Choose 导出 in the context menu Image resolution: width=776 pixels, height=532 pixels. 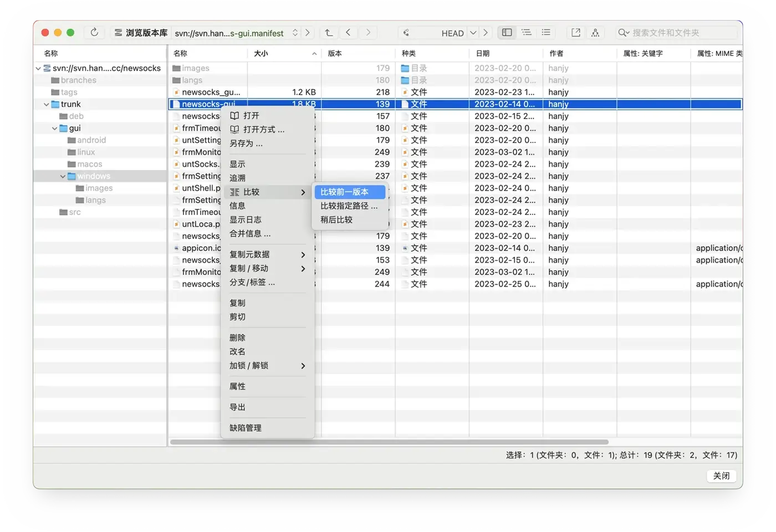click(268, 407)
